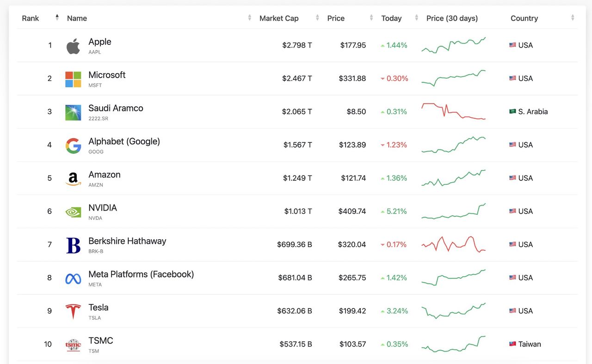This screenshot has height=364, width=592.
Task: Click the NVIDIA logo icon
Action: click(73, 212)
